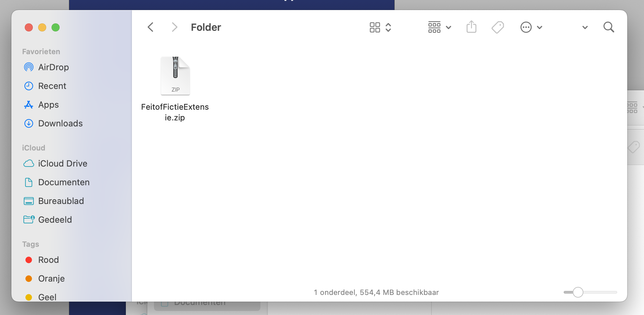Select iCloud Drive in sidebar
644x315 pixels.
[62, 164]
